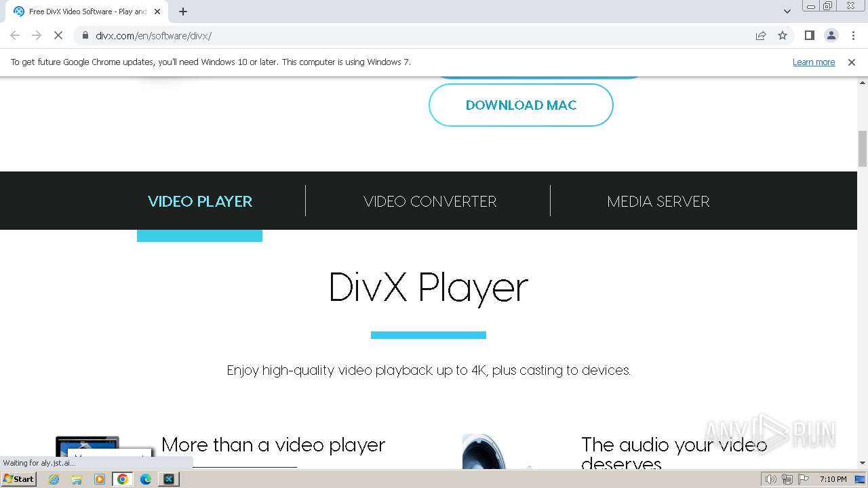Open Chrome customize menu
This screenshot has width=868, height=488.
tap(852, 35)
